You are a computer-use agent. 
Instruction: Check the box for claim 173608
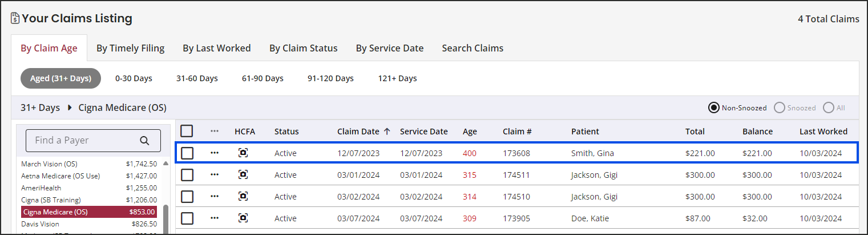(x=187, y=153)
